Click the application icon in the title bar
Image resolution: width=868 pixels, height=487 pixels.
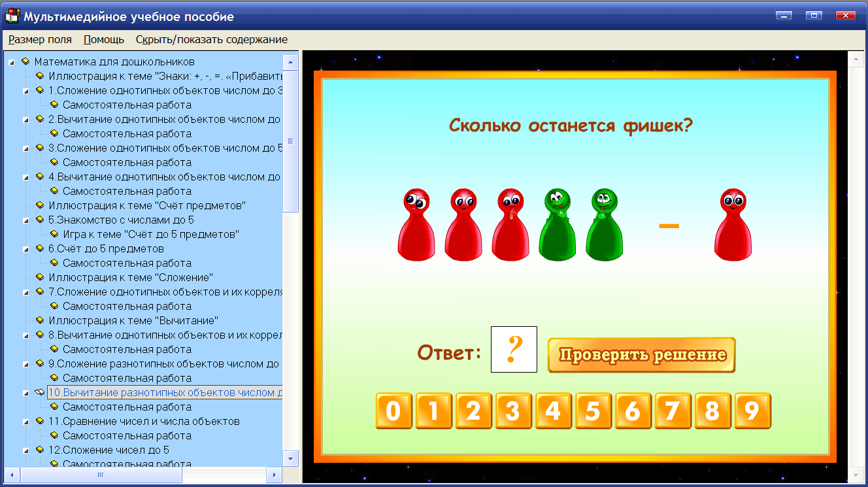tap(12, 16)
